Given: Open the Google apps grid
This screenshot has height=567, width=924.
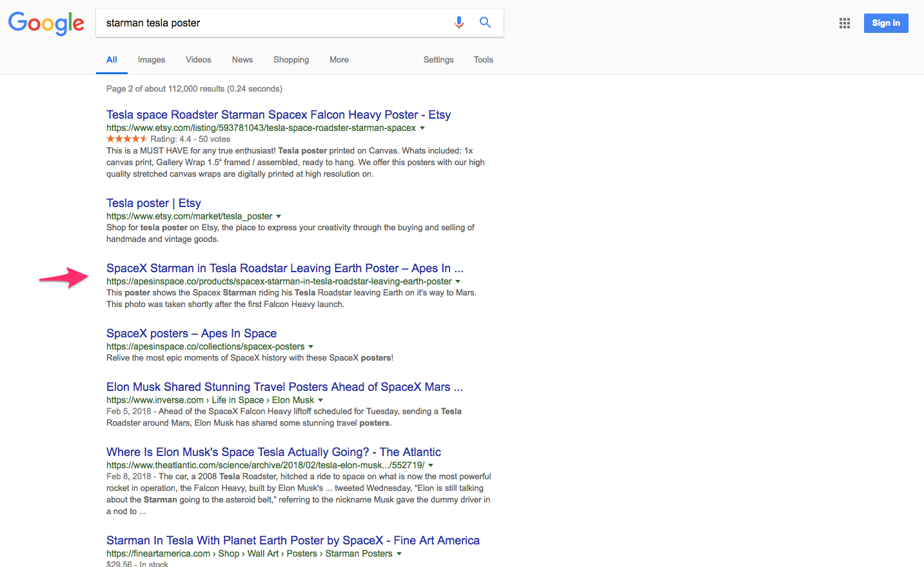Looking at the screenshot, I should [845, 23].
